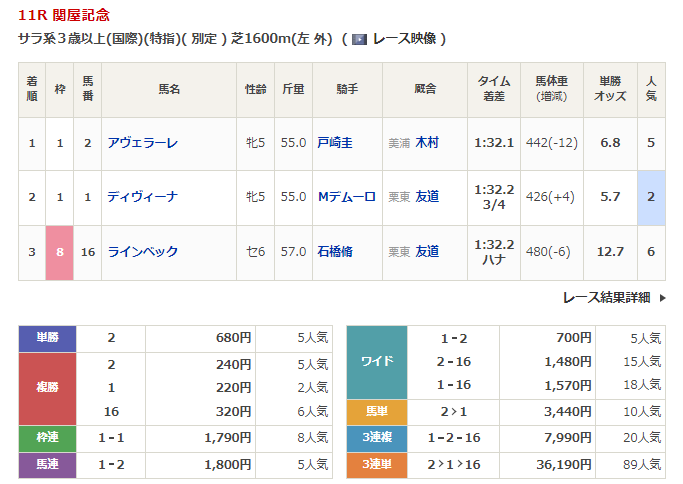Screen dimensions: 683x484
Task: Click highlighted popularity 2 cell
Action: [651, 197]
